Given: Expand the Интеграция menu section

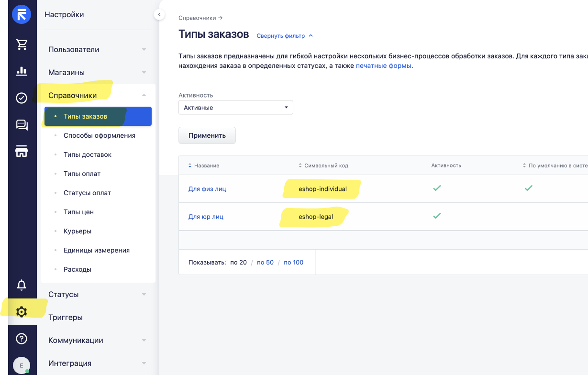Looking at the screenshot, I should click(x=98, y=363).
